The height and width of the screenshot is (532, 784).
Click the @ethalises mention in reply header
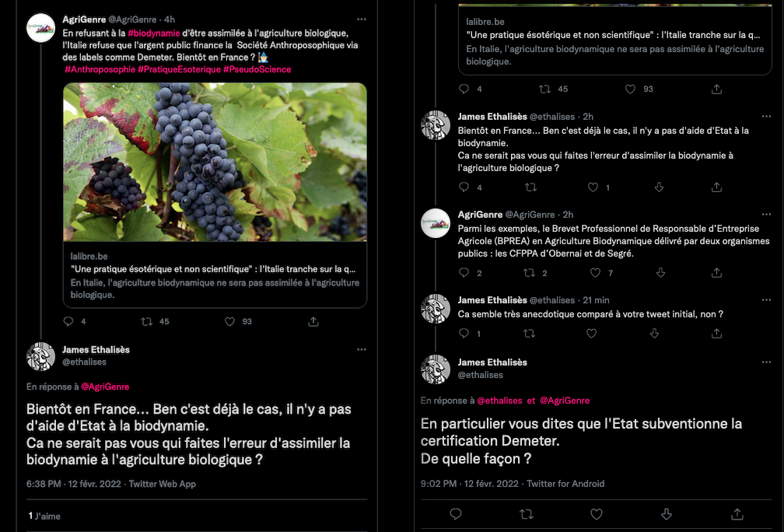pos(499,401)
